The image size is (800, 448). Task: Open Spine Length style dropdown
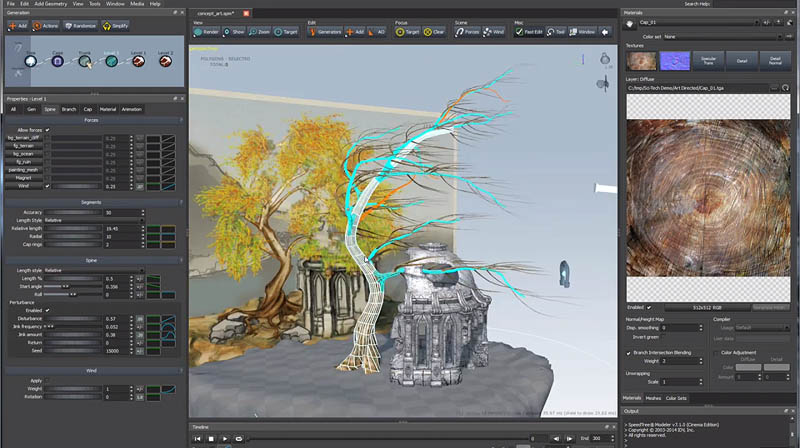click(x=94, y=270)
